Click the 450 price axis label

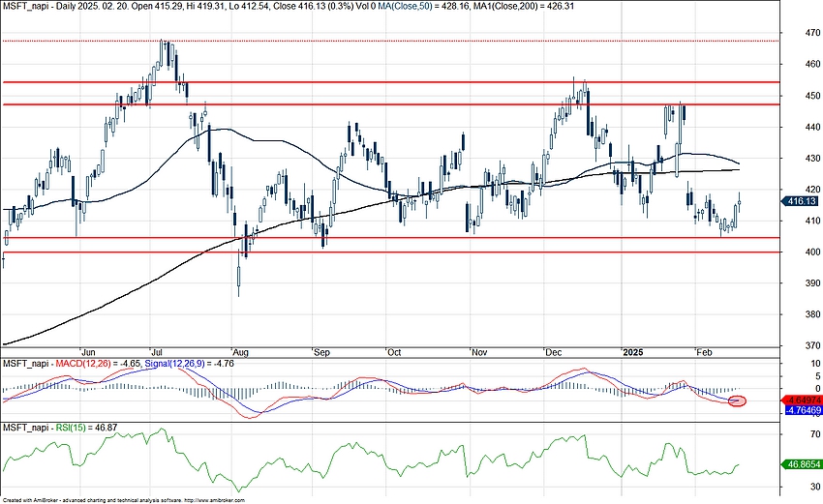[812, 96]
